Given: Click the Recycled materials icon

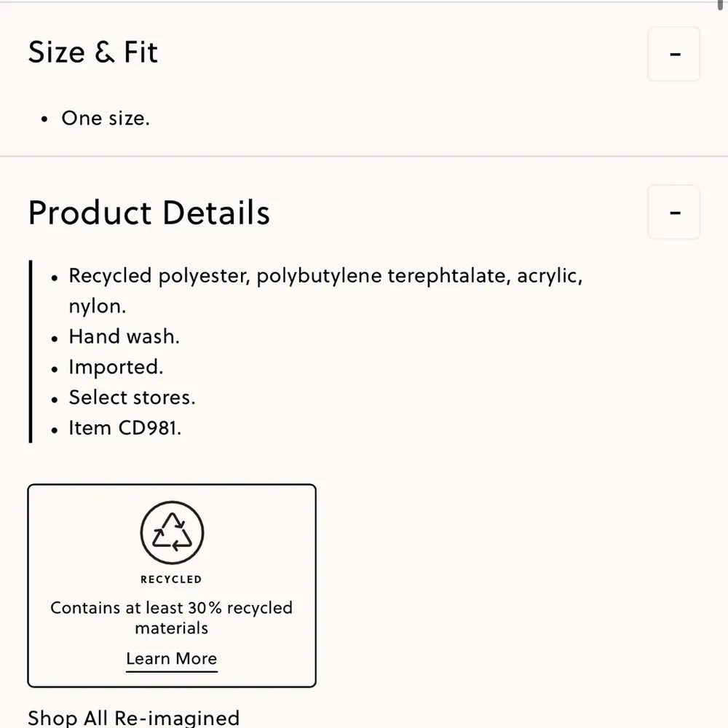Looking at the screenshot, I should 171,531.
